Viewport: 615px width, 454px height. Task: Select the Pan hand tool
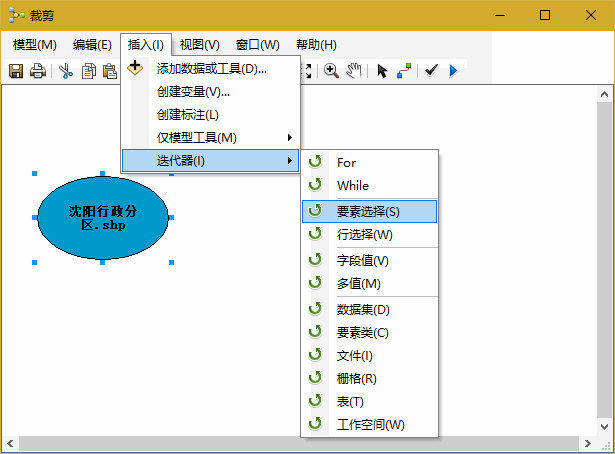coord(353,71)
